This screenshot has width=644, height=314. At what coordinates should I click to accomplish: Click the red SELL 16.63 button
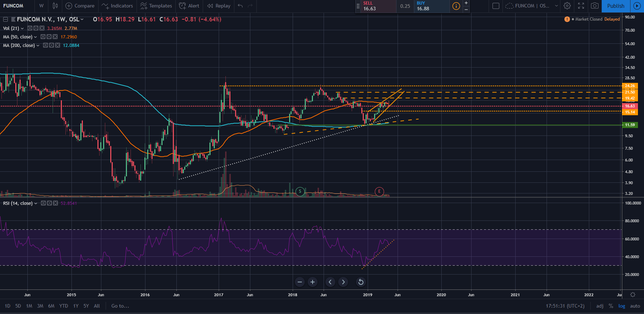coord(378,6)
